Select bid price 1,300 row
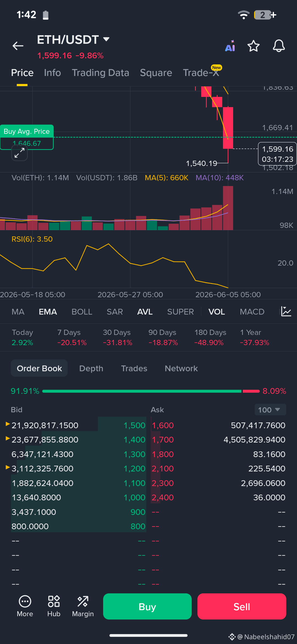Image resolution: width=297 pixels, height=644 pixels. point(78,454)
